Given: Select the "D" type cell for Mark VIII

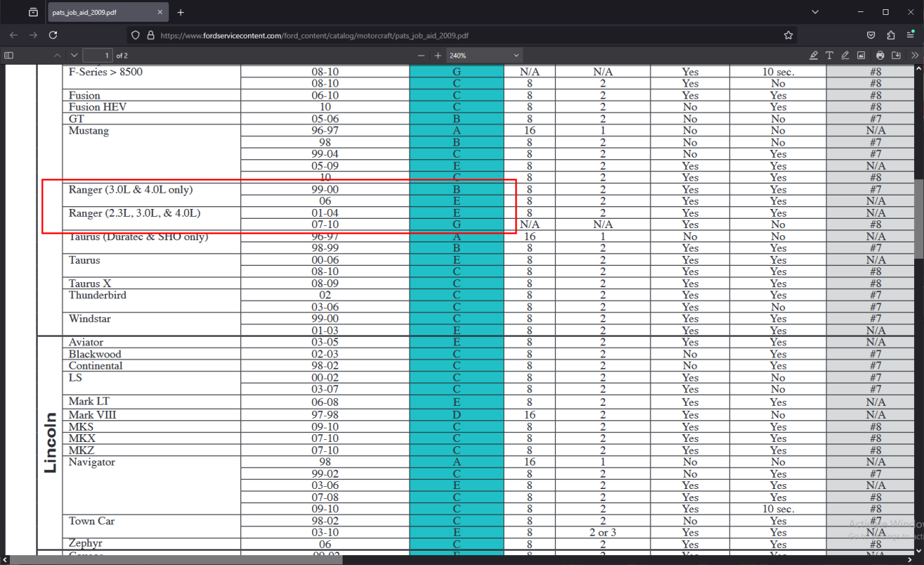Looking at the screenshot, I should coord(457,415).
